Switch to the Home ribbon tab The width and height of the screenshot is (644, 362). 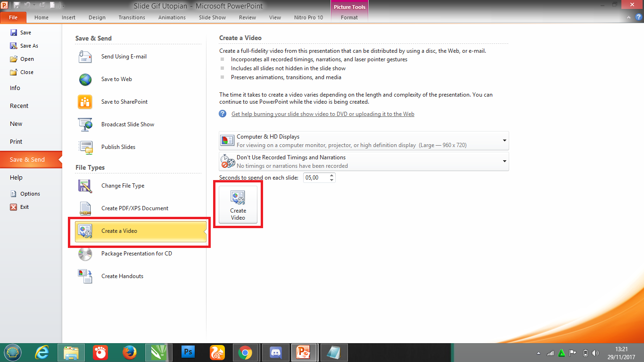click(41, 17)
